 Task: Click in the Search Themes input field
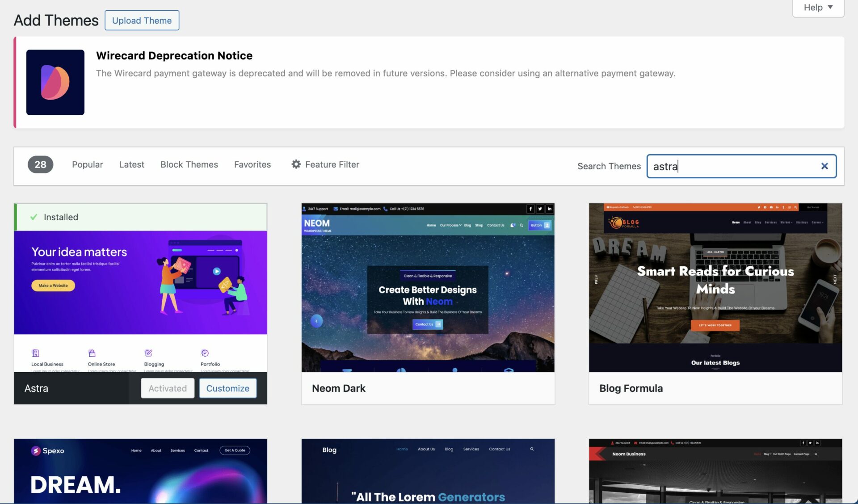pyautogui.click(x=733, y=166)
